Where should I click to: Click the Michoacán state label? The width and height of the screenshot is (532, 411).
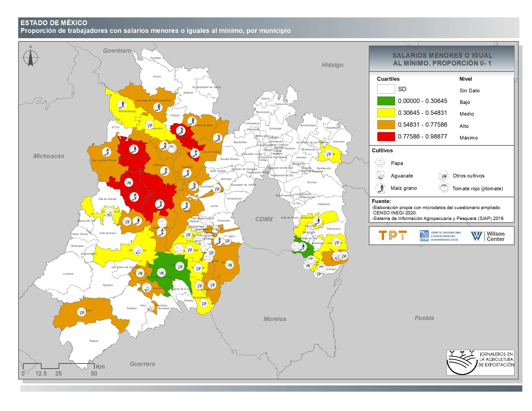(49, 156)
